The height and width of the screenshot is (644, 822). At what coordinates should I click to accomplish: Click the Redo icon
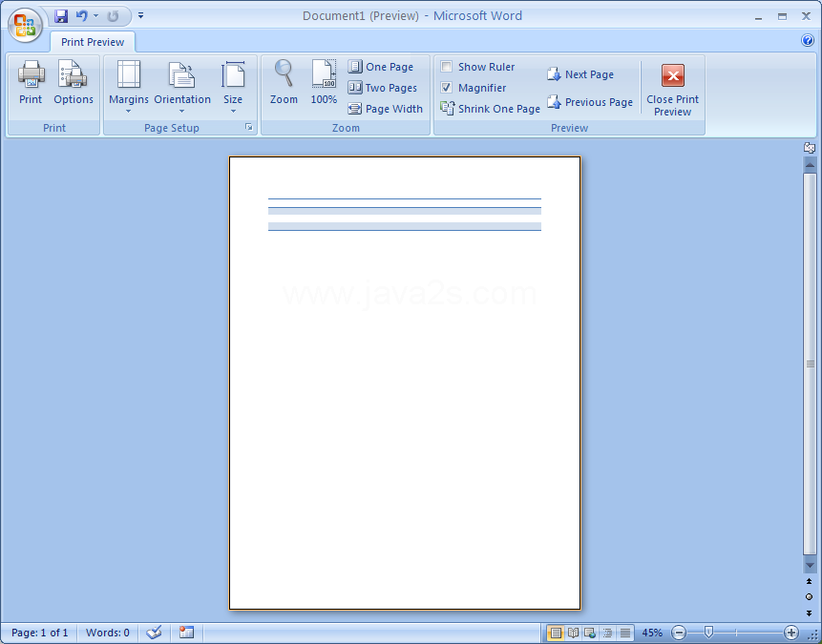(113, 15)
